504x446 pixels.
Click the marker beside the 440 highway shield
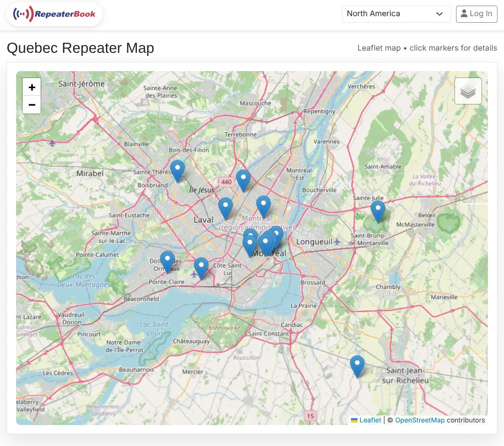pyautogui.click(x=243, y=181)
